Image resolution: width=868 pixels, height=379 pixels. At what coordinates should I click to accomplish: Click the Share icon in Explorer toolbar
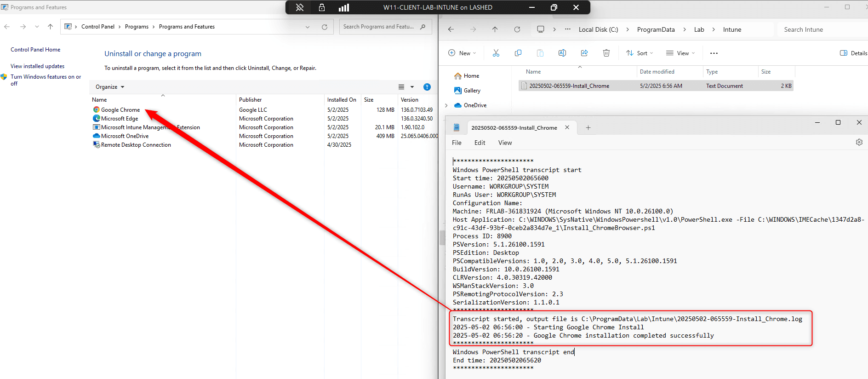[x=584, y=53]
